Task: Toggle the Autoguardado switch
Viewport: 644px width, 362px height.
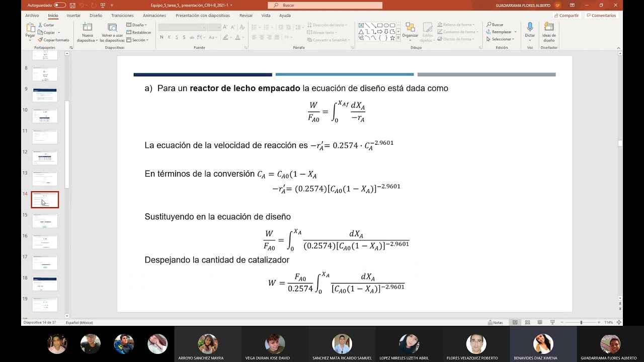Action: click(60, 5)
